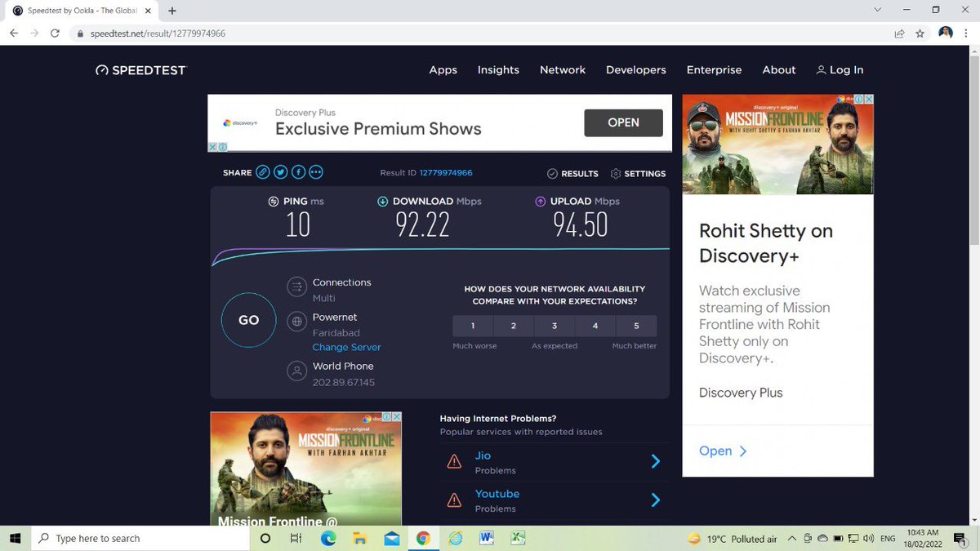Screen dimensions: 980x551
Task: Open tab search chevron in title bar
Action: 877,10
